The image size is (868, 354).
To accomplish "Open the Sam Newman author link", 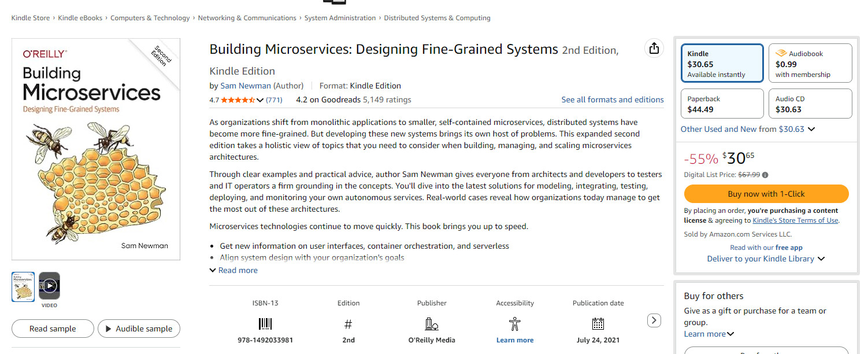I will pos(246,86).
